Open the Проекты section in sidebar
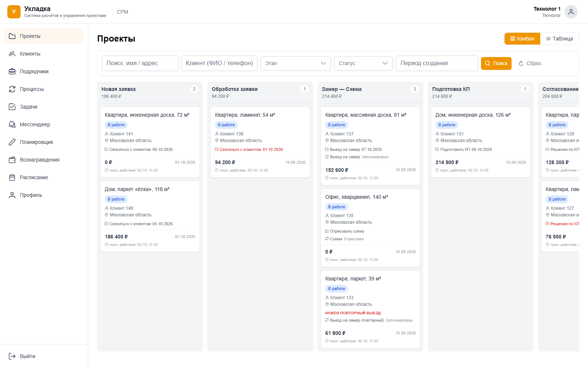This screenshot has width=588, height=368. pyautogui.click(x=44, y=36)
